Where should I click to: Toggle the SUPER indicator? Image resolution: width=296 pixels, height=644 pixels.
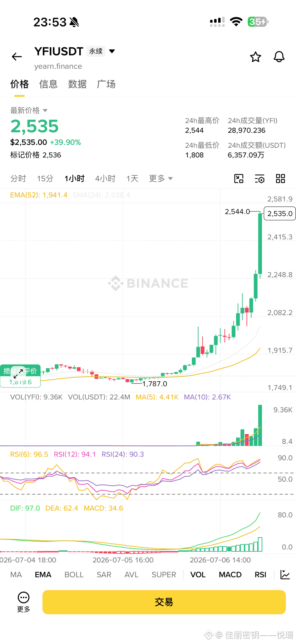[164, 575]
